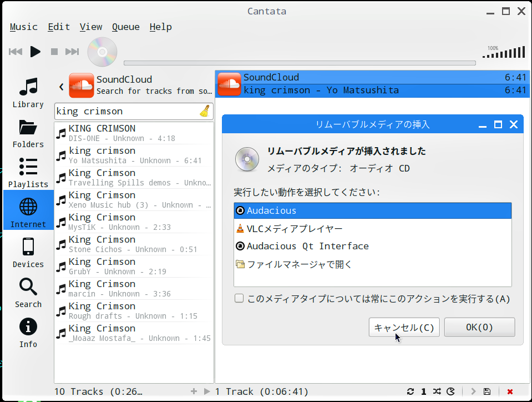Select King Crimson by marcin track
The height and width of the screenshot is (402, 532).
pos(134,289)
